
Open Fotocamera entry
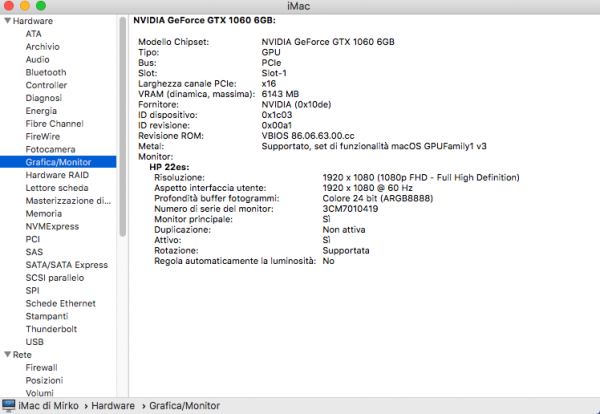(x=51, y=149)
